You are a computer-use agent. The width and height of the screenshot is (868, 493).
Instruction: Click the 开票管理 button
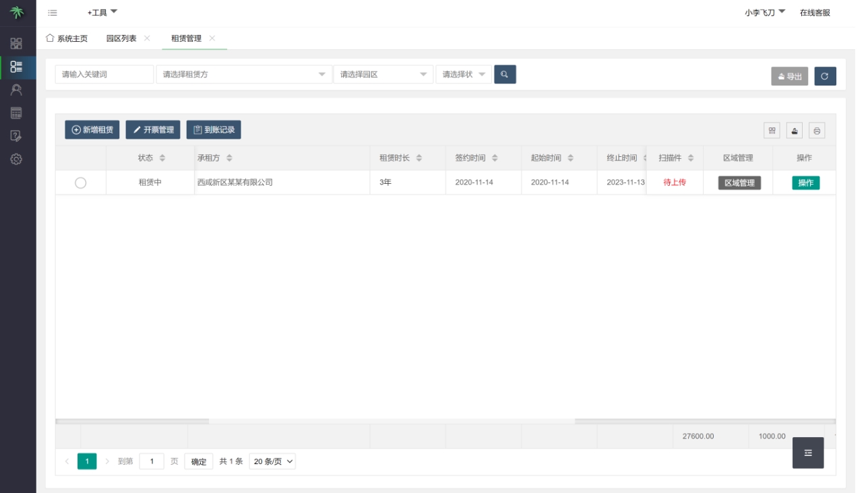coord(153,130)
